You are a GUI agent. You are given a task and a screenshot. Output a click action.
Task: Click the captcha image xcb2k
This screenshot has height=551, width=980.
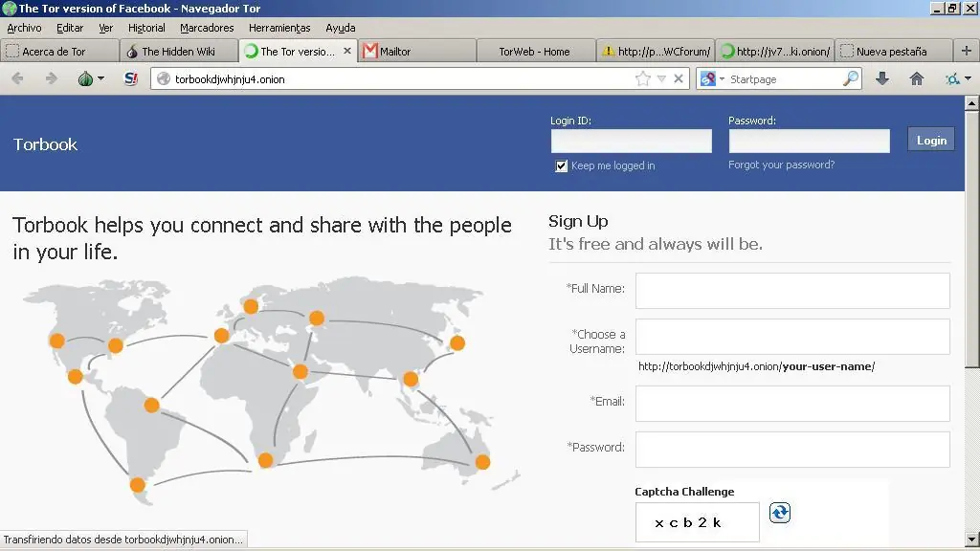tap(698, 522)
